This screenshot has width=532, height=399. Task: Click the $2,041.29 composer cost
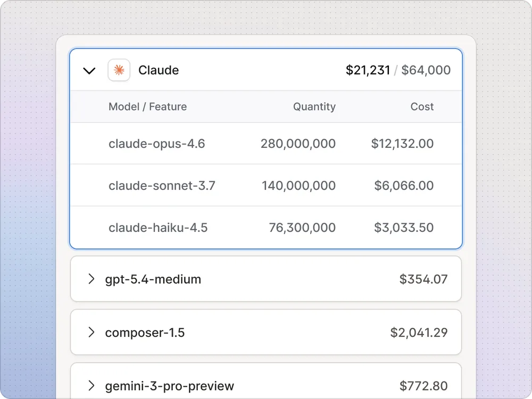tap(419, 332)
